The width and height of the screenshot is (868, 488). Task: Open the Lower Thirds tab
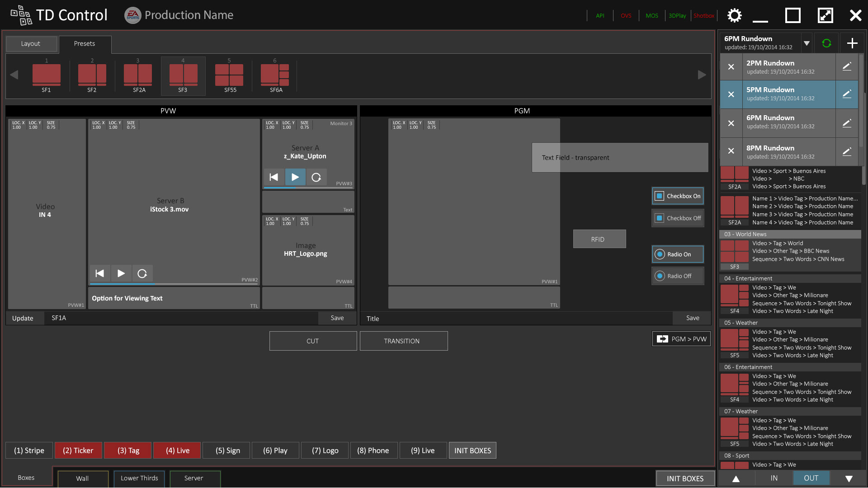139,478
